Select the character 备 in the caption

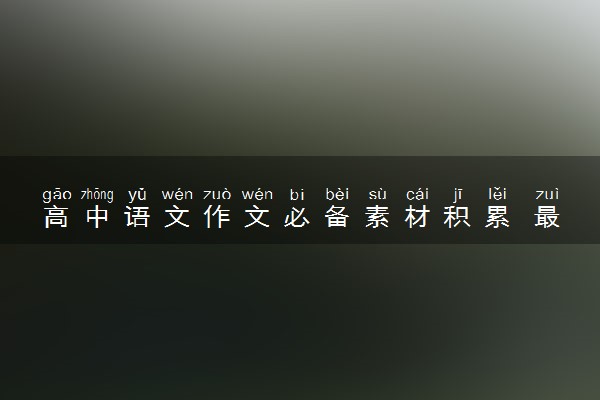click(337, 217)
